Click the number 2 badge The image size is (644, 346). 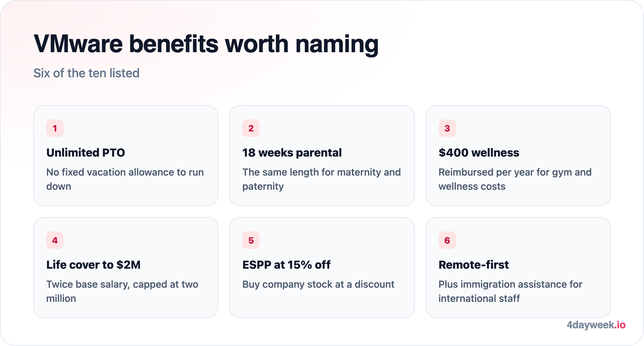tap(251, 128)
